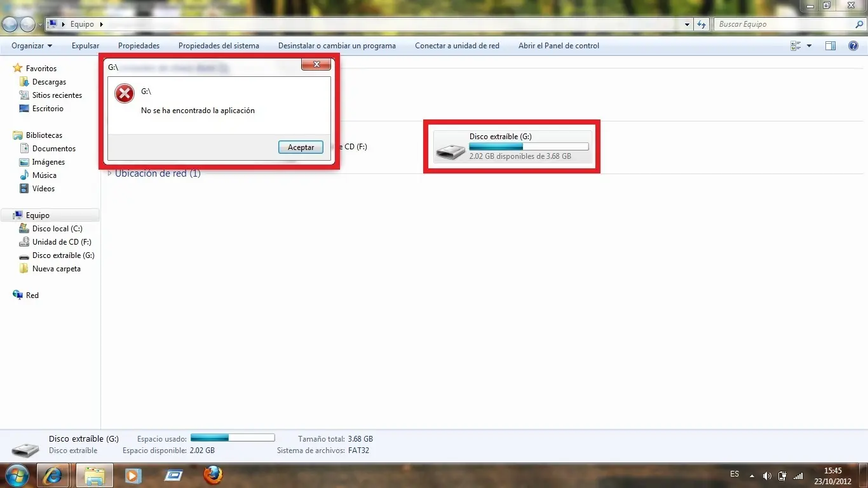Open the Música library

(x=44, y=175)
